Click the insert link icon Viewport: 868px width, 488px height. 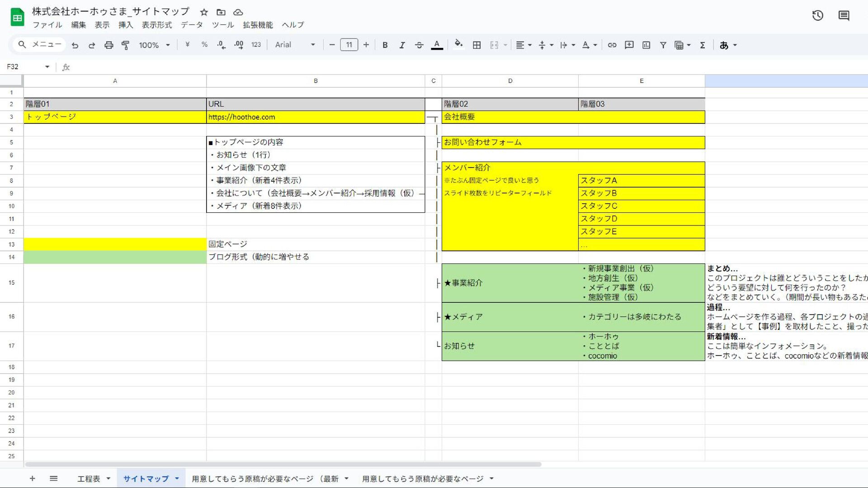point(612,45)
